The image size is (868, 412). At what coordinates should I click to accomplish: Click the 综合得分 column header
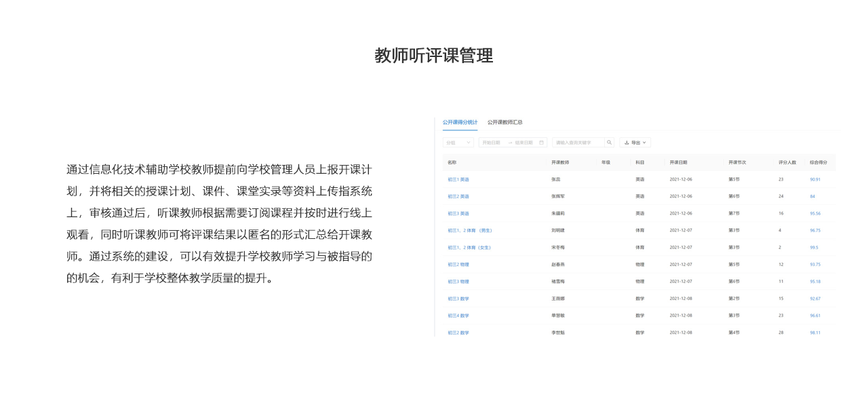(x=818, y=163)
